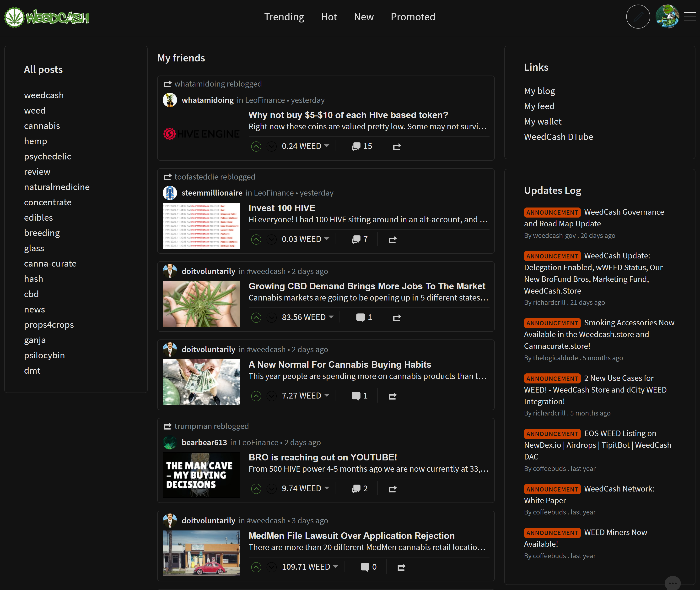Reblog the BRO YOUTUBE post

tap(393, 489)
